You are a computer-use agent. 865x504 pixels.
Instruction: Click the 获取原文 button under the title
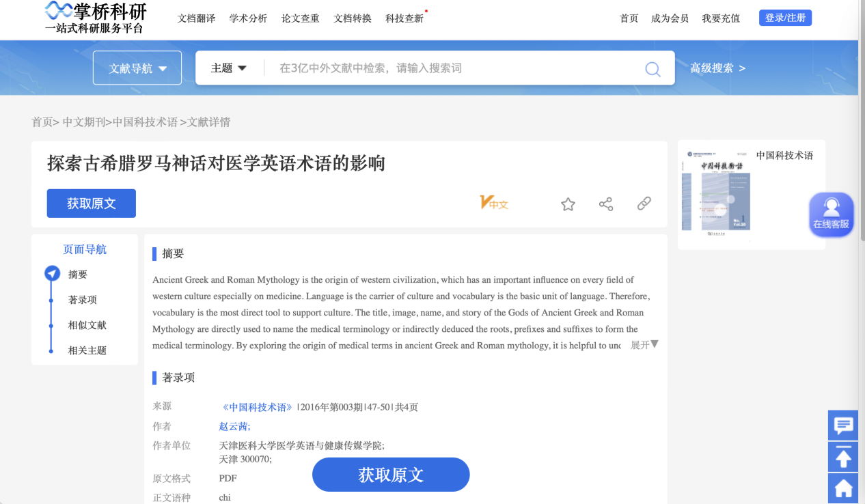point(92,204)
